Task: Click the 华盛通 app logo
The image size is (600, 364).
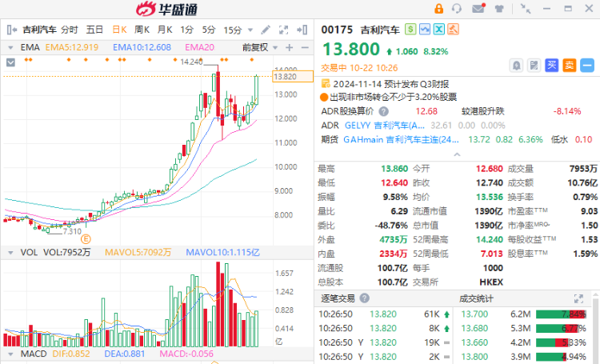Action: [167, 9]
